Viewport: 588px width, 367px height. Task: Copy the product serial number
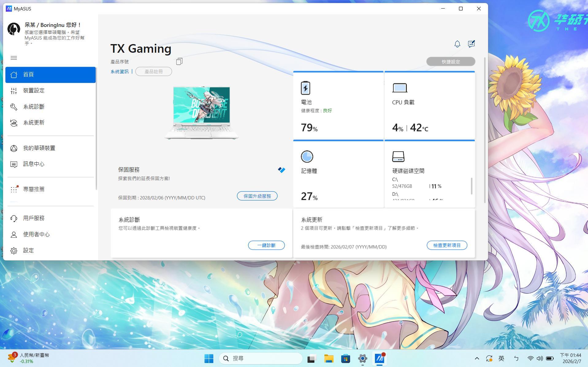pos(179,62)
